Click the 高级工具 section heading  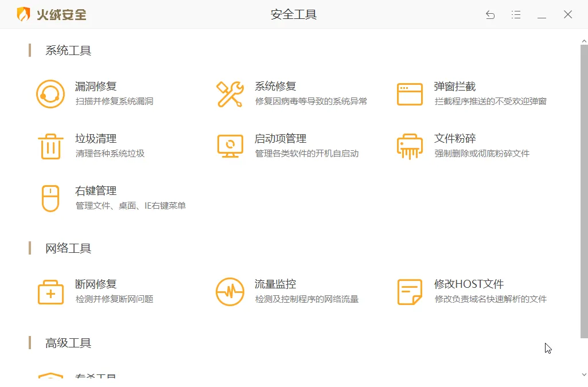click(x=68, y=343)
